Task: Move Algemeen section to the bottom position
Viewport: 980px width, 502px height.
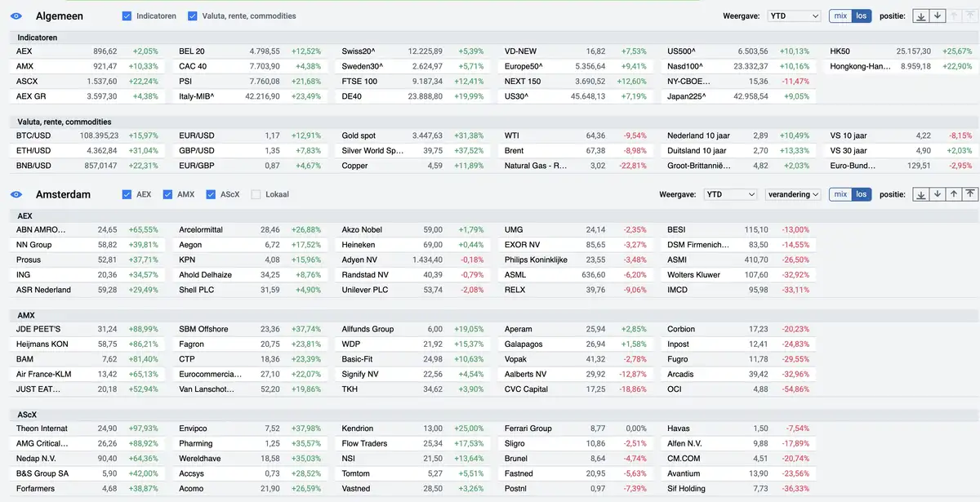Action: [x=921, y=16]
